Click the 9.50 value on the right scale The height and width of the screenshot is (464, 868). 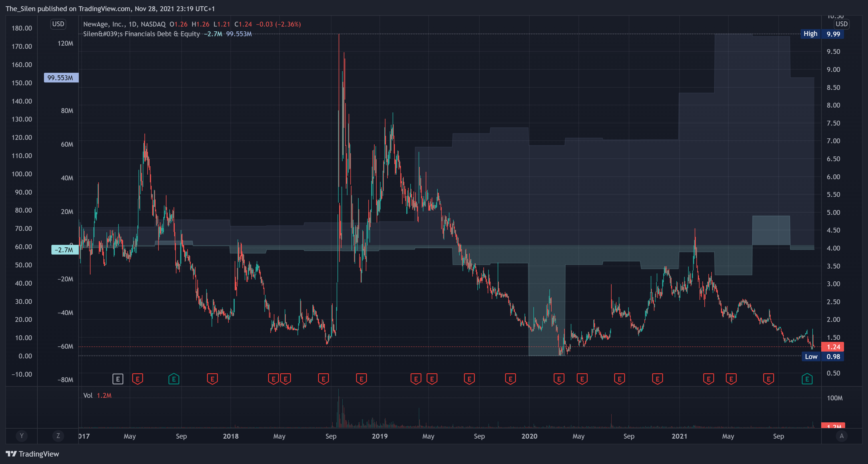click(x=833, y=52)
